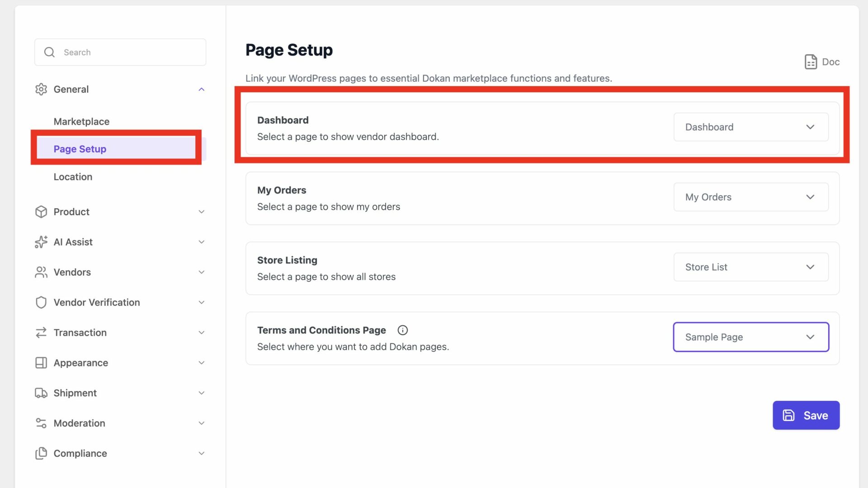Click the Save button
Screen dimensions: 868x488
pyautogui.click(x=806, y=415)
